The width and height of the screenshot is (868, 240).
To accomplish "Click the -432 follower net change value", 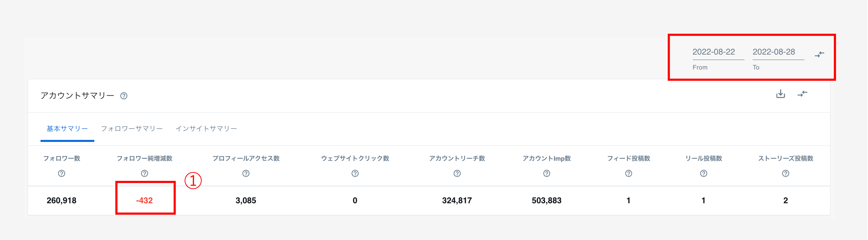I will (x=144, y=200).
